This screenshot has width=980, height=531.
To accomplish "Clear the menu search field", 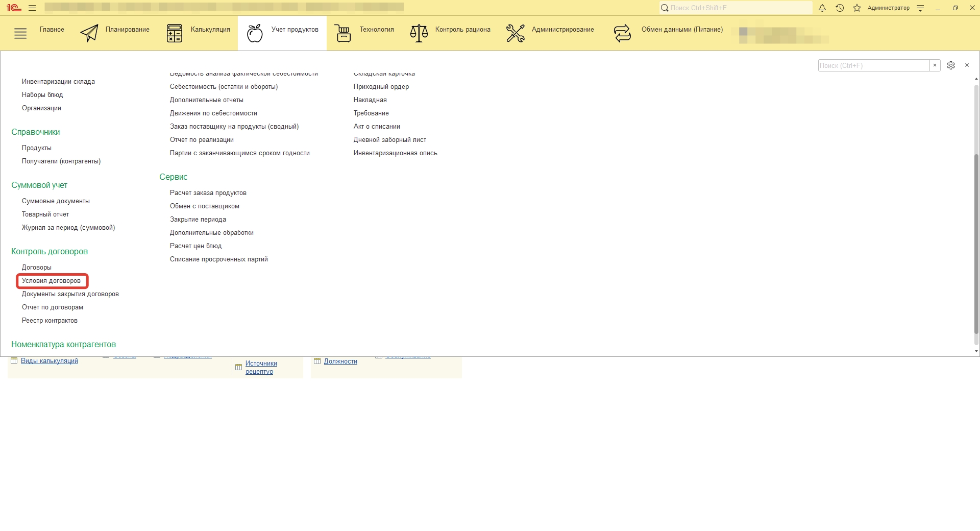I will pyautogui.click(x=935, y=65).
